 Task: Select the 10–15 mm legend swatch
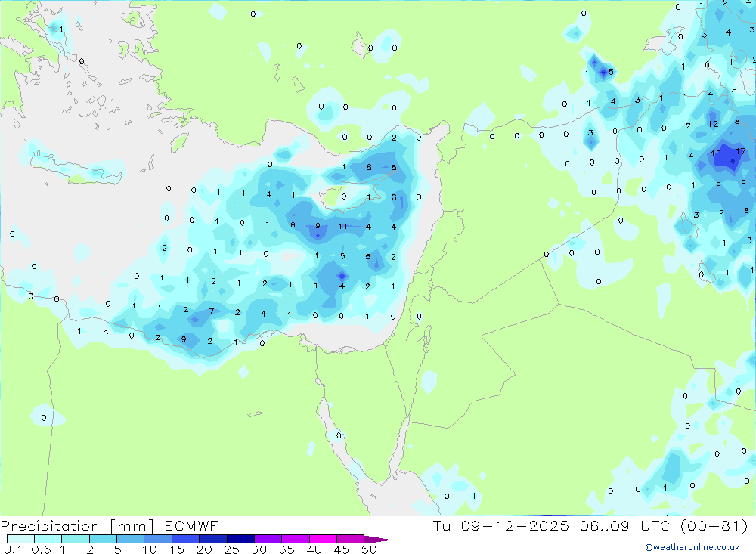click(158, 539)
